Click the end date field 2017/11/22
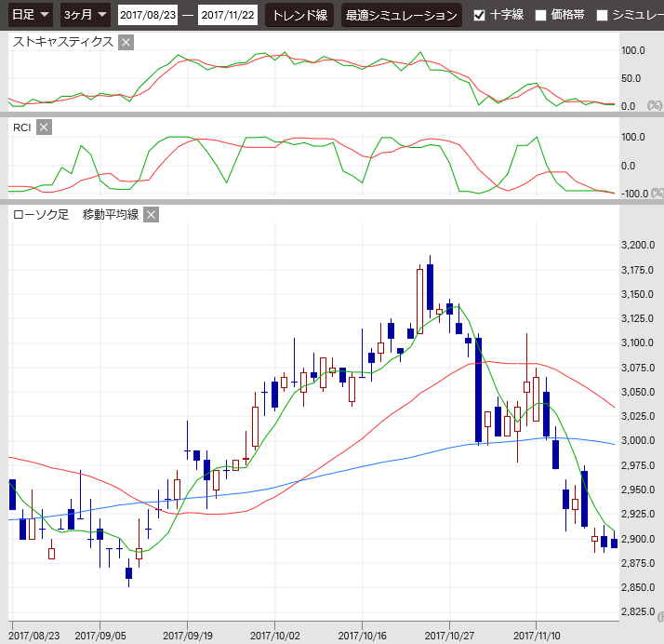Image resolution: width=664 pixels, height=644 pixels. [228, 15]
